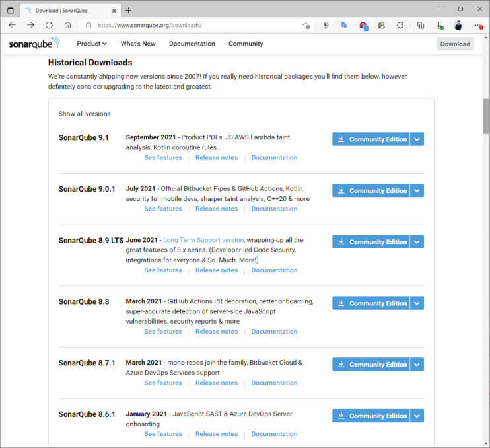Expand edition dropdown for SonarQube 9.0.1
The width and height of the screenshot is (490, 448).
pyautogui.click(x=417, y=190)
